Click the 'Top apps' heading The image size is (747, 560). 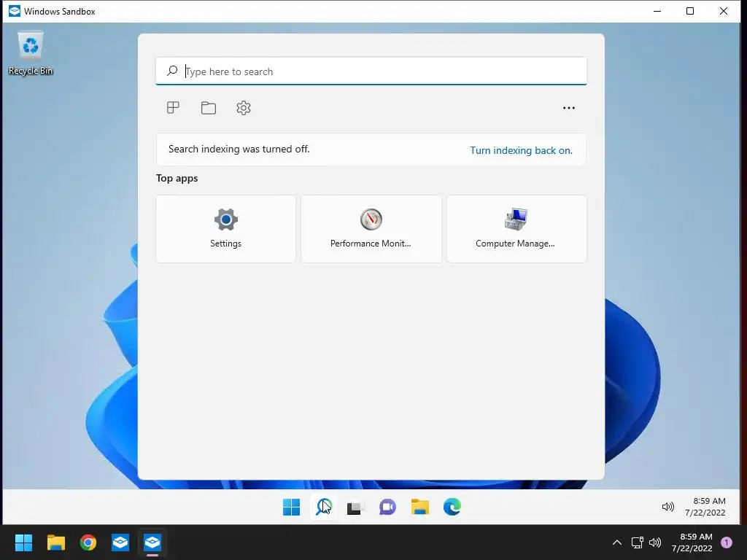click(x=177, y=178)
